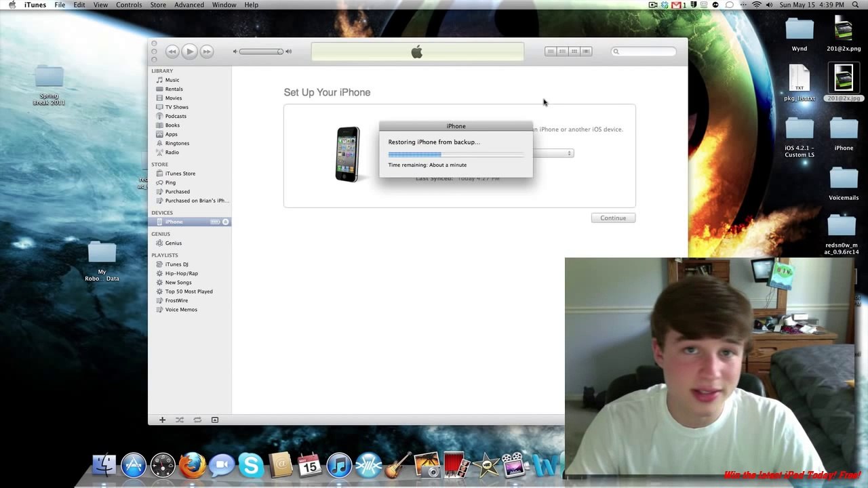Open the View menu
This screenshot has width=868, height=488.
click(x=100, y=5)
